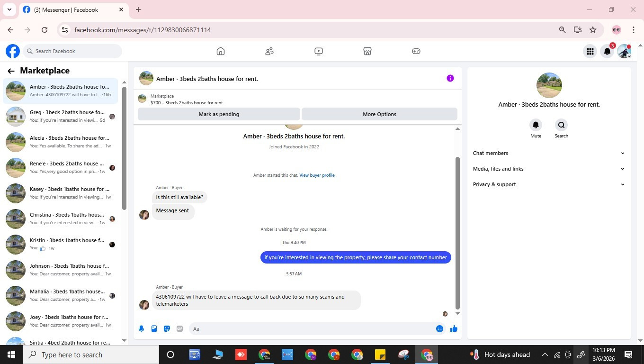Open the Johnson conversation

click(x=61, y=270)
